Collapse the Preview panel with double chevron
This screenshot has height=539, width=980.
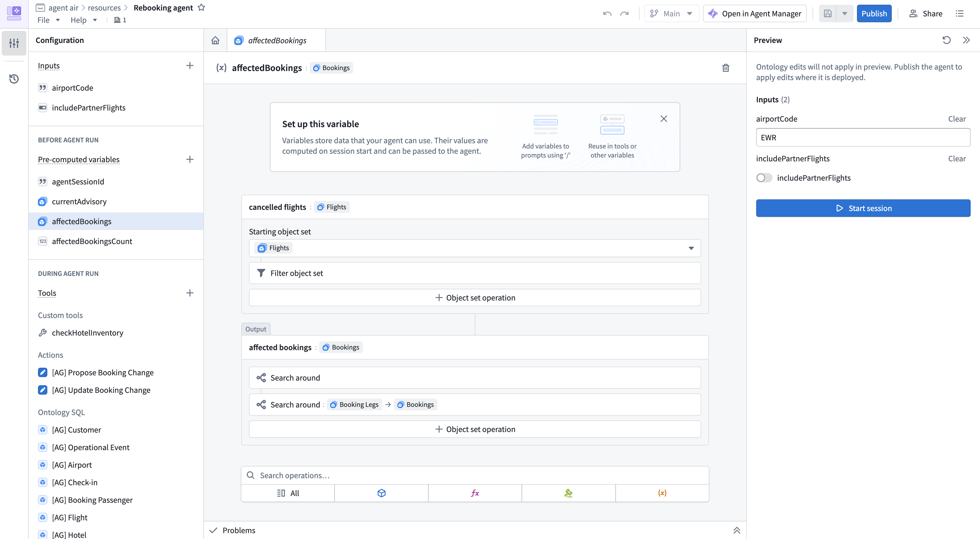click(x=966, y=40)
